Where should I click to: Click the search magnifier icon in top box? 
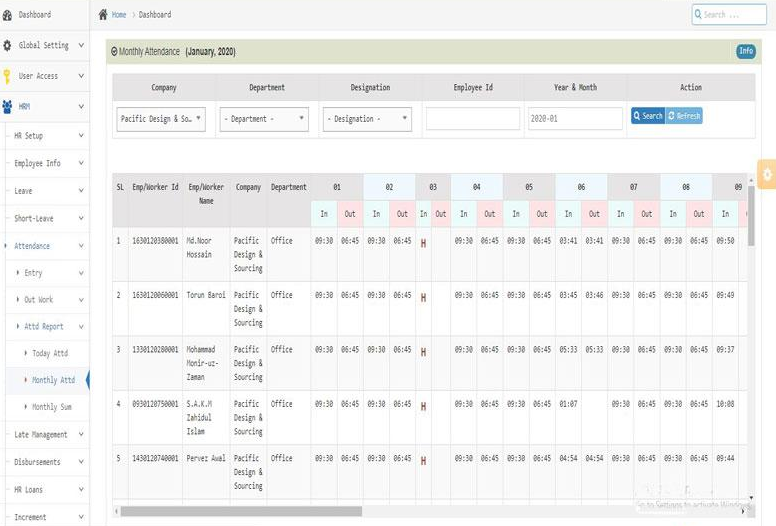coord(698,14)
